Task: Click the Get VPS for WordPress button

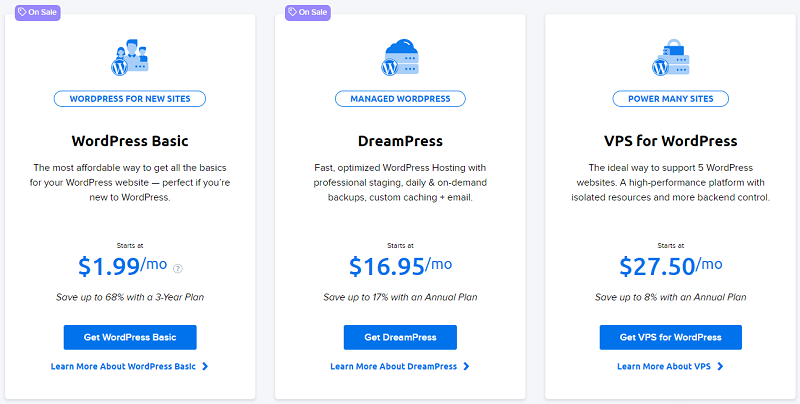Action: point(670,337)
